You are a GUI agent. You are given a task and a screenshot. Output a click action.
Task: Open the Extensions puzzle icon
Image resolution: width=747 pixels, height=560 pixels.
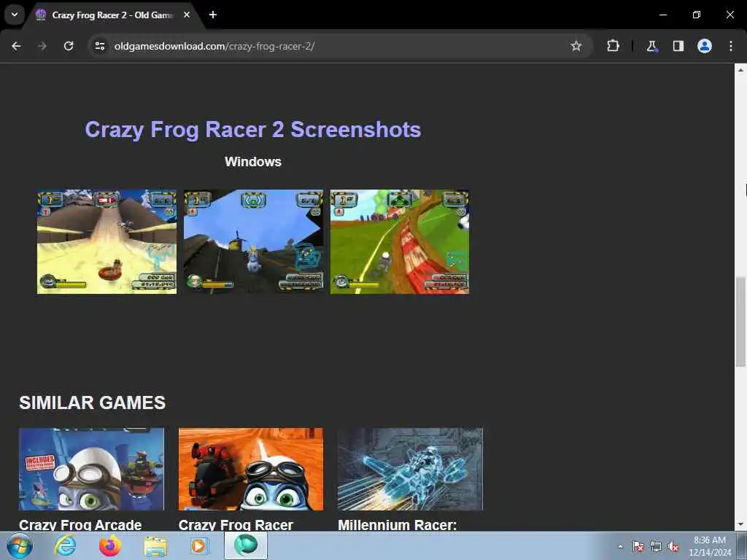pyautogui.click(x=613, y=46)
